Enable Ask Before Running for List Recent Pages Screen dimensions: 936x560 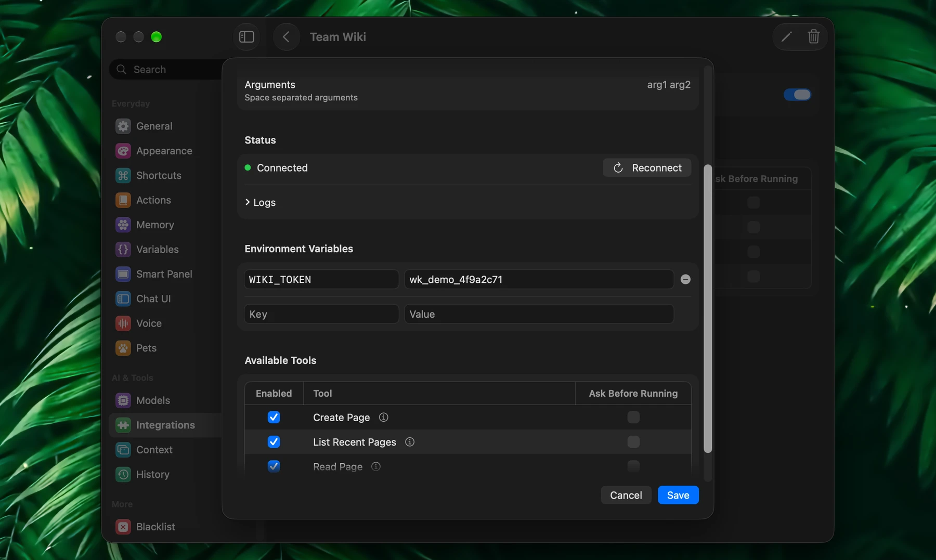coord(633,442)
